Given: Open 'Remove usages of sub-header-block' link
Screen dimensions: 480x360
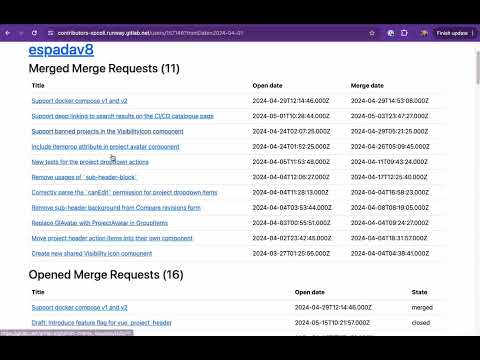Looking at the screenshot, I should point(84,177).
